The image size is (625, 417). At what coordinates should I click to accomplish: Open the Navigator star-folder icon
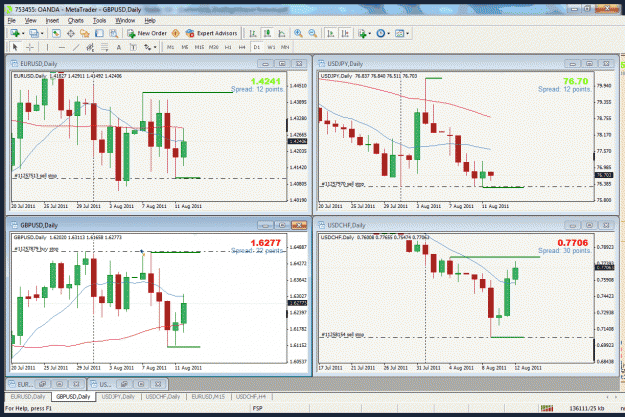coord(85,33)
